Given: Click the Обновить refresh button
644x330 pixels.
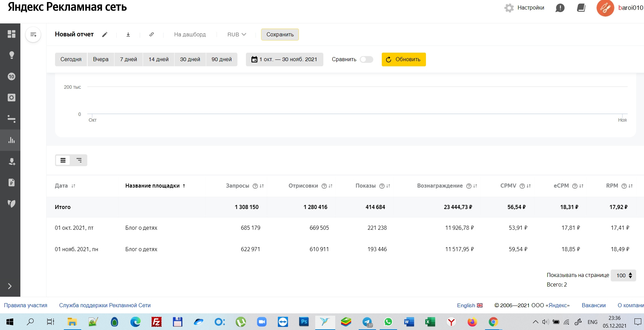Looking at the screenshot, I should [x=404, y=59].
